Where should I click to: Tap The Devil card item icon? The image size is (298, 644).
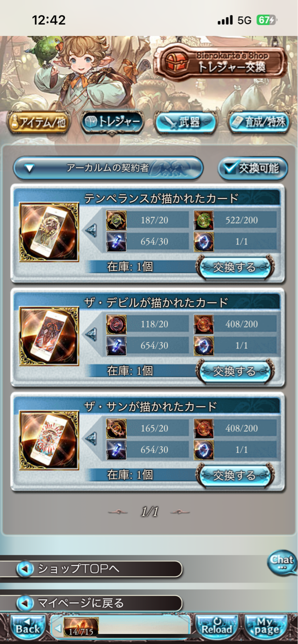[49, 336]
